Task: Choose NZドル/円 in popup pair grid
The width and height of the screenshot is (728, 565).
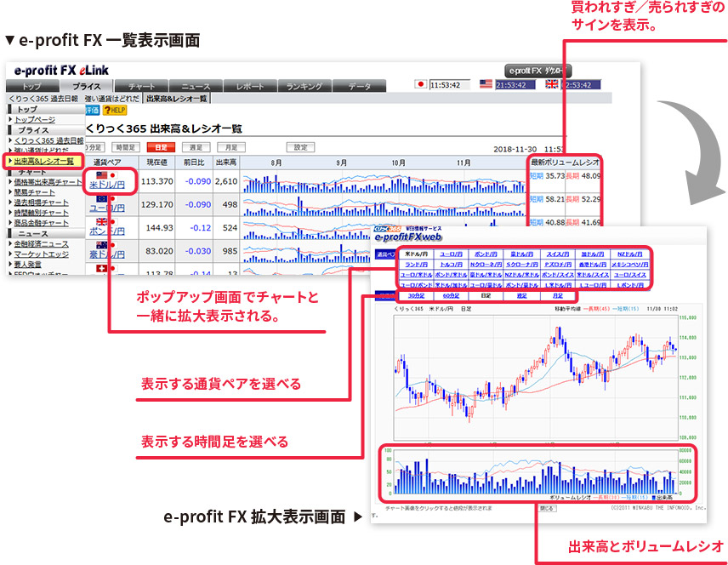Action: (629, 254)
